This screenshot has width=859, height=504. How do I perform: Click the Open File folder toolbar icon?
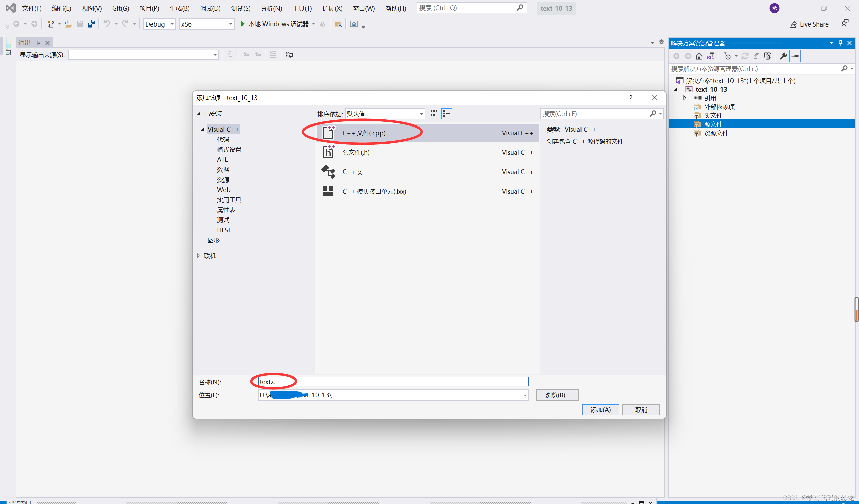point(68,24)
